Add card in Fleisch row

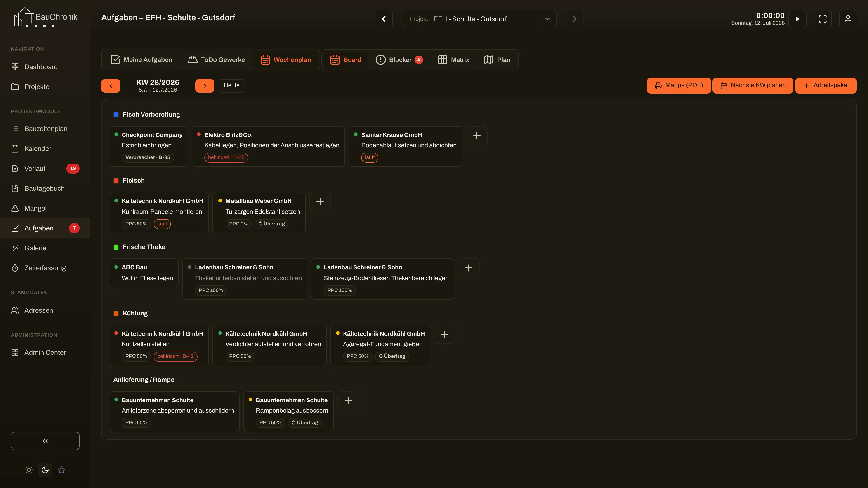click(x=320, y=201)
